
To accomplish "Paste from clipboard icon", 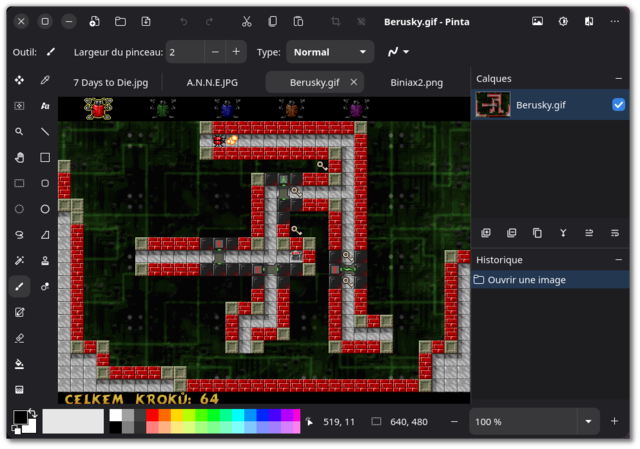I will [x=298, y=21].
